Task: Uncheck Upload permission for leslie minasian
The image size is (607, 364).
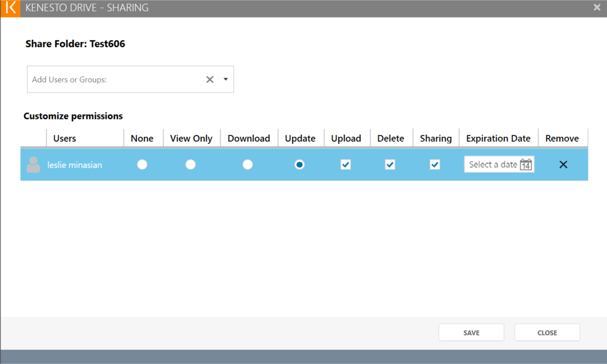Action: point(346,165)
